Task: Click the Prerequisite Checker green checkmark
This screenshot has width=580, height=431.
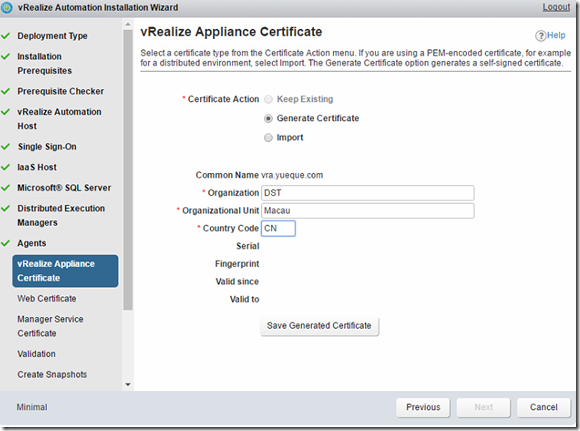Action: [6, 91]
